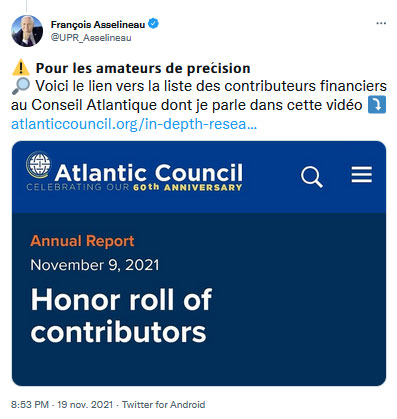Image resolution: width=397 pixels, height=419 pixels.
Task: Click the Atlantic Council globe logo
Action: coord(39,164)
